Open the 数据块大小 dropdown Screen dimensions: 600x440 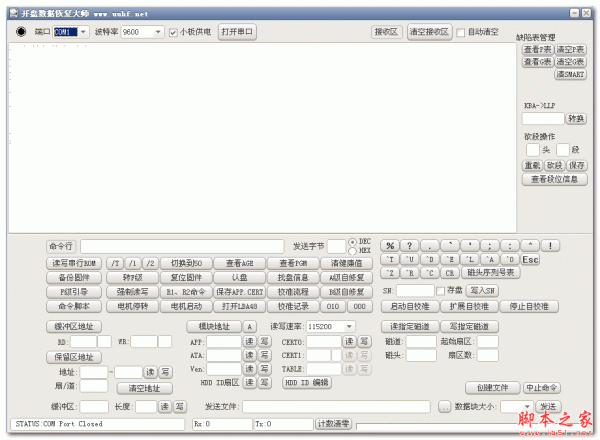(x=527, y=406)
